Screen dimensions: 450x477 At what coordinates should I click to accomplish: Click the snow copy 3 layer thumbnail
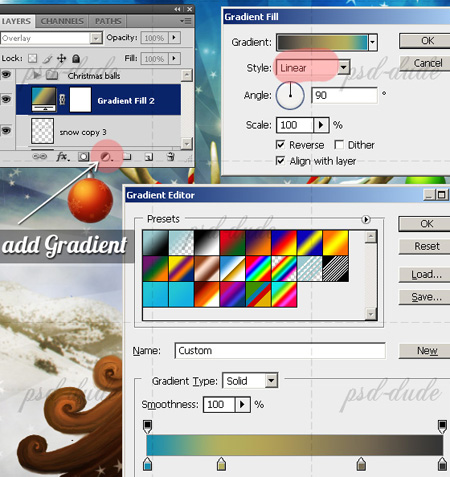[42, 131]
